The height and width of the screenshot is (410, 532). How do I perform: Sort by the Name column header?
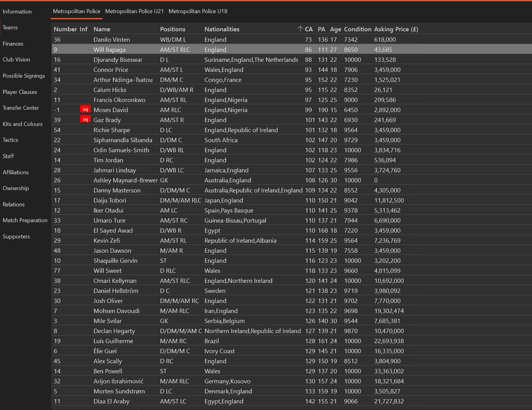(x=102, y=29)
